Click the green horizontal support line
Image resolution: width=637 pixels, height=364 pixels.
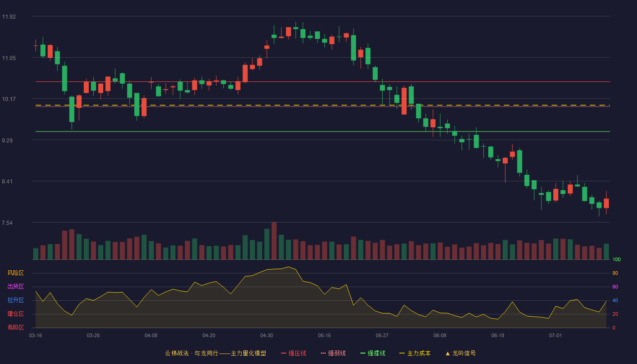tap(323, 131)
